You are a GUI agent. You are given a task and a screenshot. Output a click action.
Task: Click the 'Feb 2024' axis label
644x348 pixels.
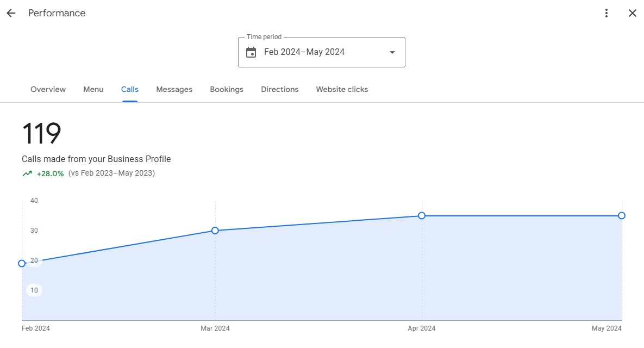(36, 328)
